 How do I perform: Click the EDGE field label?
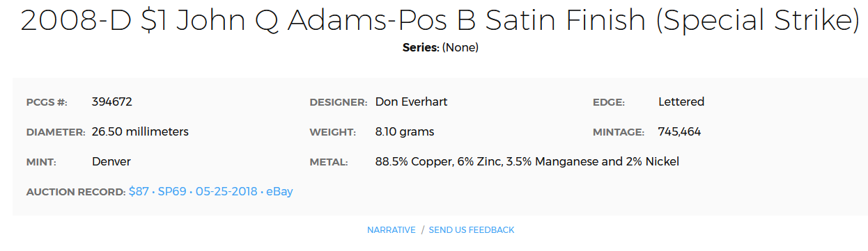[609, 103]
